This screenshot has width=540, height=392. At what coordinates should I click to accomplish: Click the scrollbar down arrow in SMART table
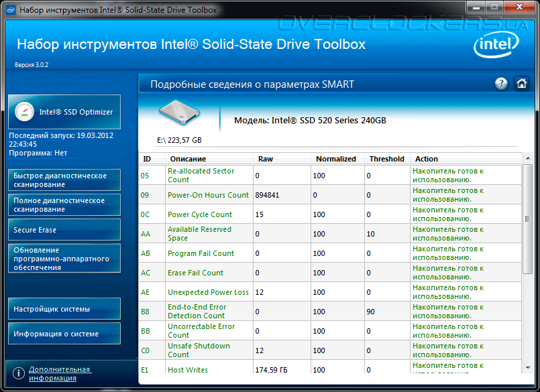[528, 368]
